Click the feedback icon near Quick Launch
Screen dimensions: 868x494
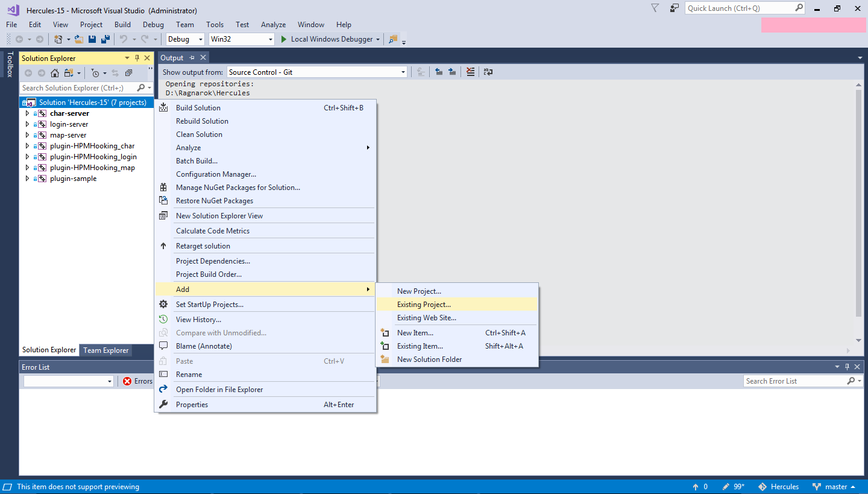coord(675,8)
